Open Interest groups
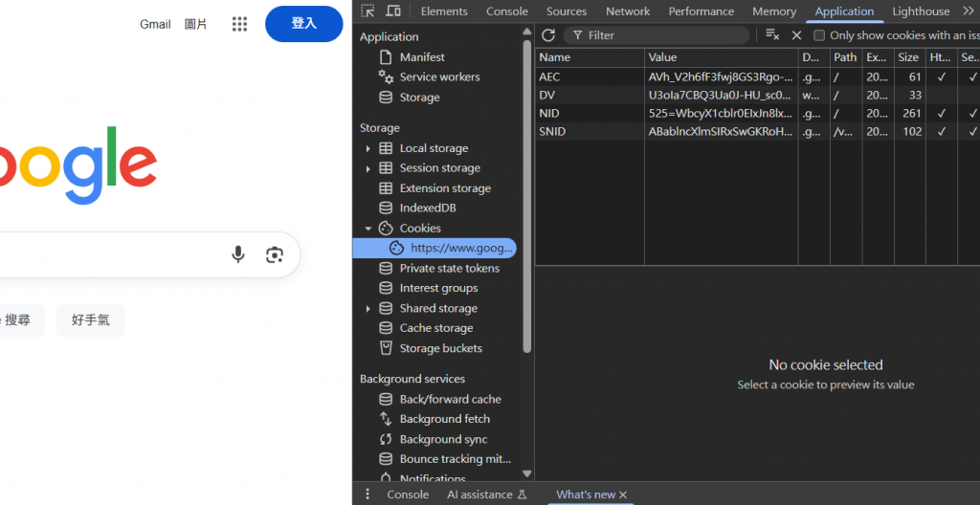Viewport: 980px width, 505px height. [x=429, y=288]
